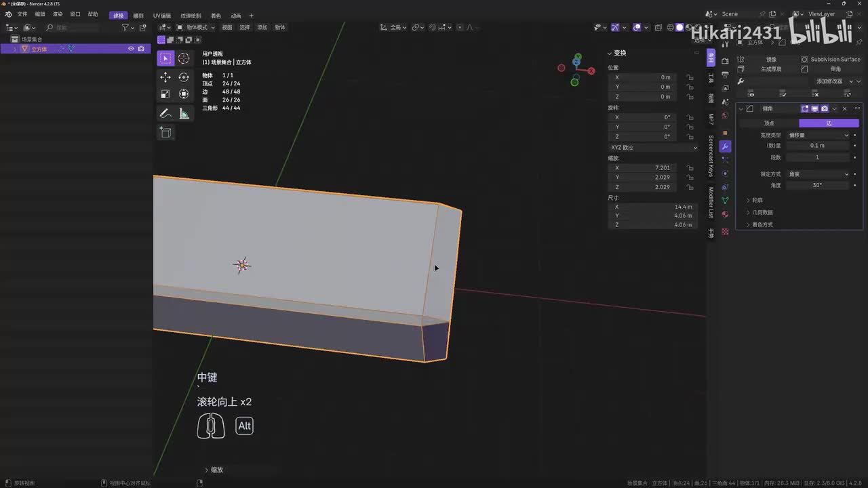This screenshot has height=488, width=868.
Task: Activate the 3D Cursor tool
Action: click(184, 58)
